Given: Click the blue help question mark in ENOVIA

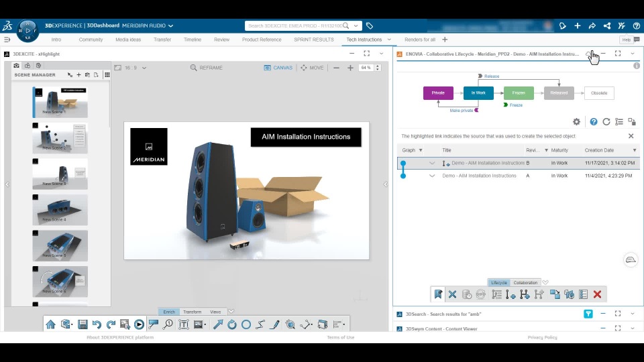Looking at the screenshot, I should pos(594,122).
